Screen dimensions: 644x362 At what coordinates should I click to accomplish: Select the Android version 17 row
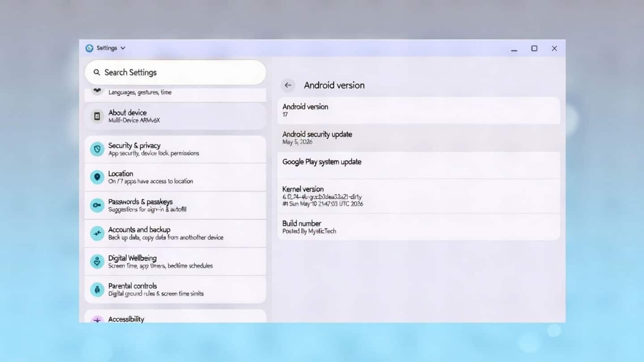click(x=419, y=111)
